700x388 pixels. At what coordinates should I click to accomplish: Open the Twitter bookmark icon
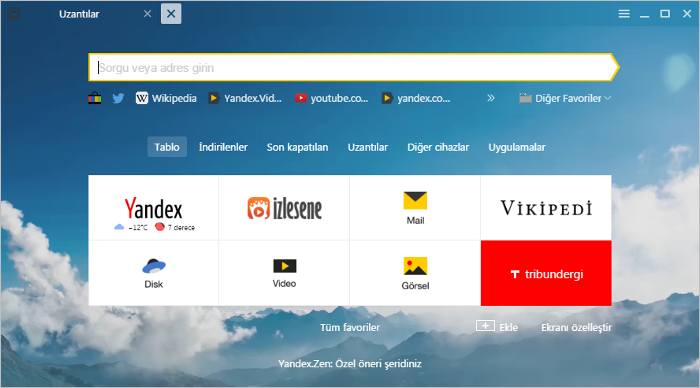tap(118, 98)
